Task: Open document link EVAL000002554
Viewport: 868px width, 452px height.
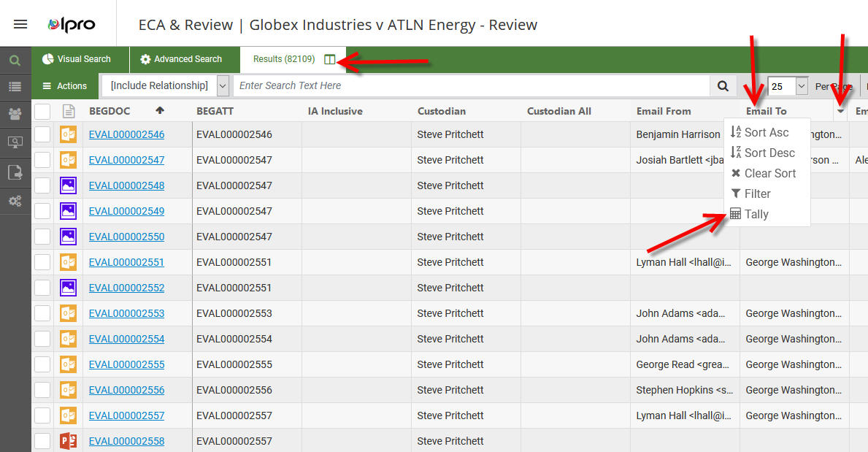Action: 127,338
